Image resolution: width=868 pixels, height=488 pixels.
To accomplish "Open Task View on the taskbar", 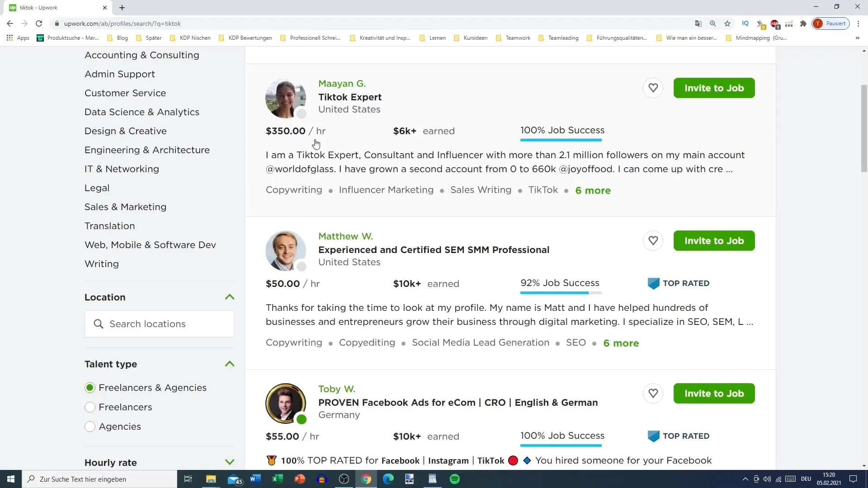I will click(188, 479).
